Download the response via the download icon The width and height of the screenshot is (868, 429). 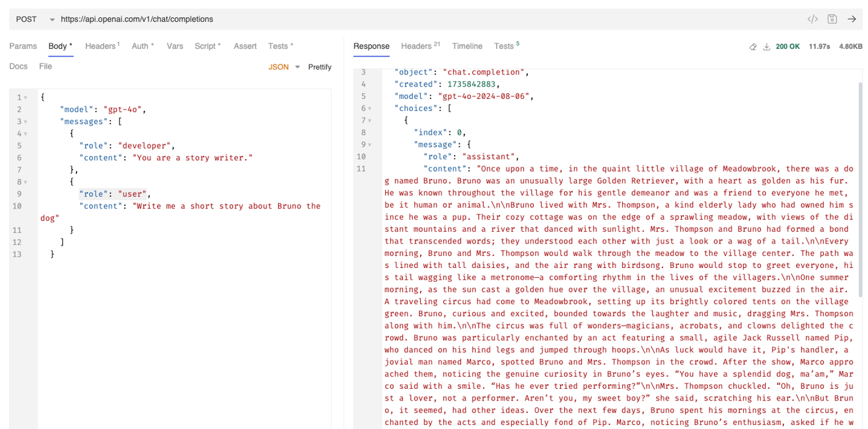click(767, 47)
